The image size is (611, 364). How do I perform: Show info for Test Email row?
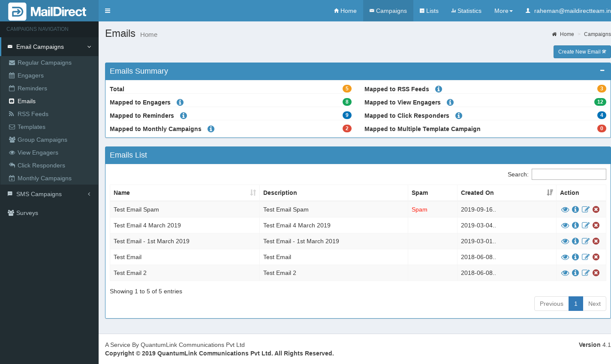[575, 257]
